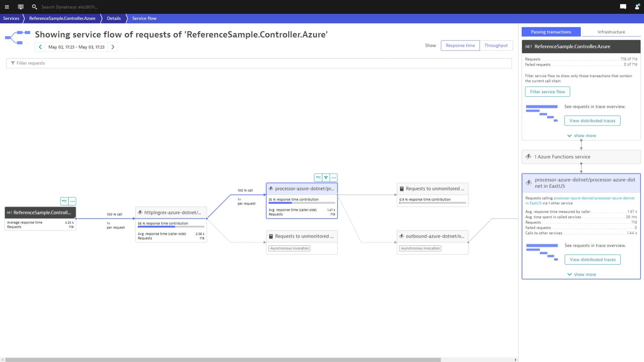The image size is (644, 362).
Task: Click 56 % response time contribution bar
Action: (x=171, y=227)
